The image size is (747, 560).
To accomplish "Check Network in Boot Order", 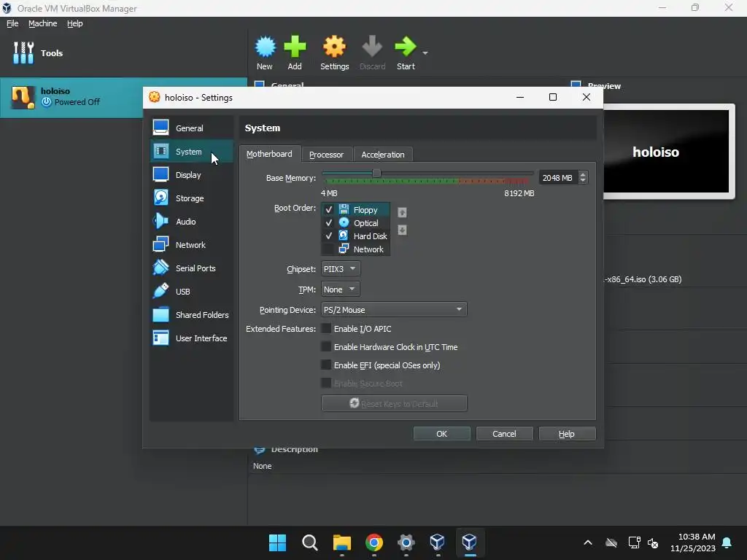I will coord(329,249).
